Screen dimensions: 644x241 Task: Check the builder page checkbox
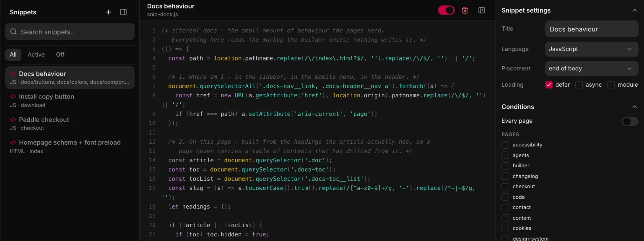(x=505, y=166)
